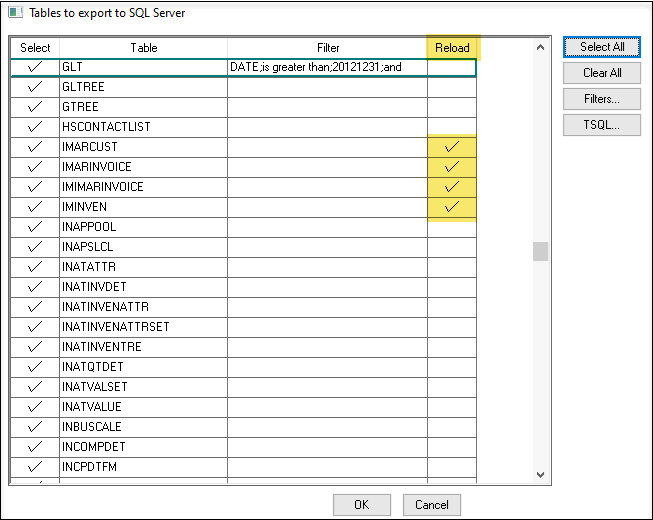The height and width of the screenshot is (520, 653).
Task: Click the scrollbar up arrow
Action: point(540,47)
